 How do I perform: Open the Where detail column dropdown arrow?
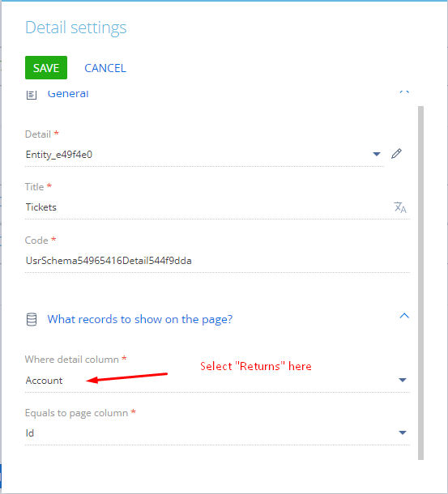pos(403,380)
